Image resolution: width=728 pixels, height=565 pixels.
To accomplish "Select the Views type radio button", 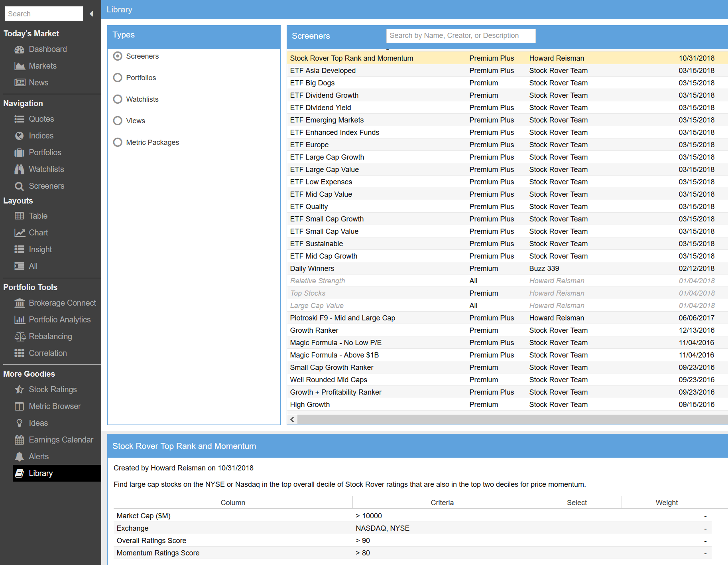I will tap(118, 121).
